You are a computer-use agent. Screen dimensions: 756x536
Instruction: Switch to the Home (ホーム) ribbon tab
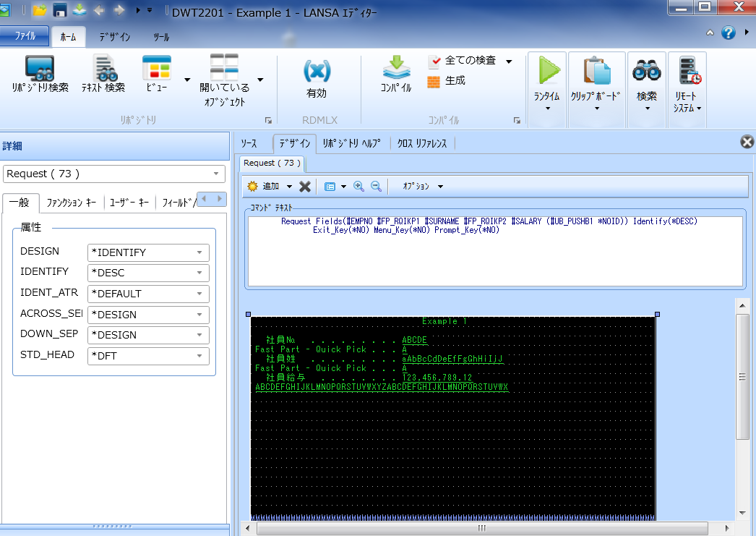point(68,37)
